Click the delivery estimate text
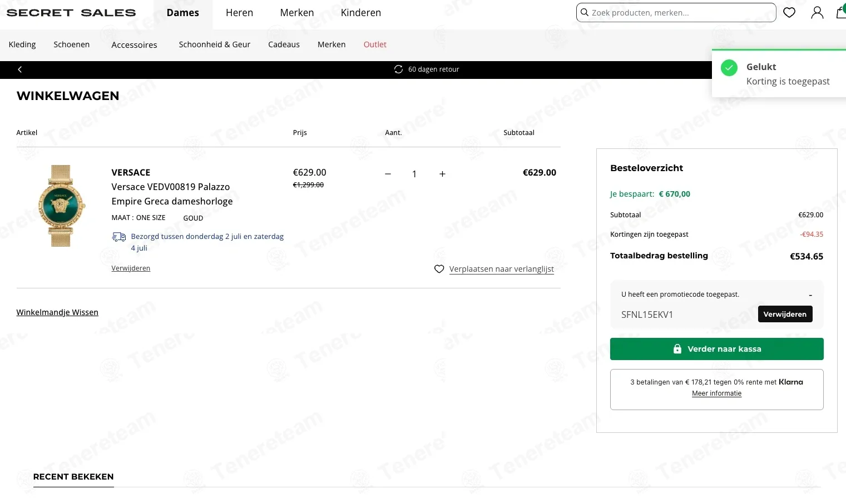Viewport: 846px width, 504px height. pyautogui.click(x=207, y=242)
